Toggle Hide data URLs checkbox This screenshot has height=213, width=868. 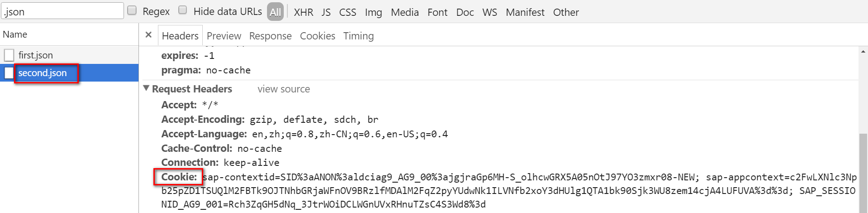pos(183,10)
